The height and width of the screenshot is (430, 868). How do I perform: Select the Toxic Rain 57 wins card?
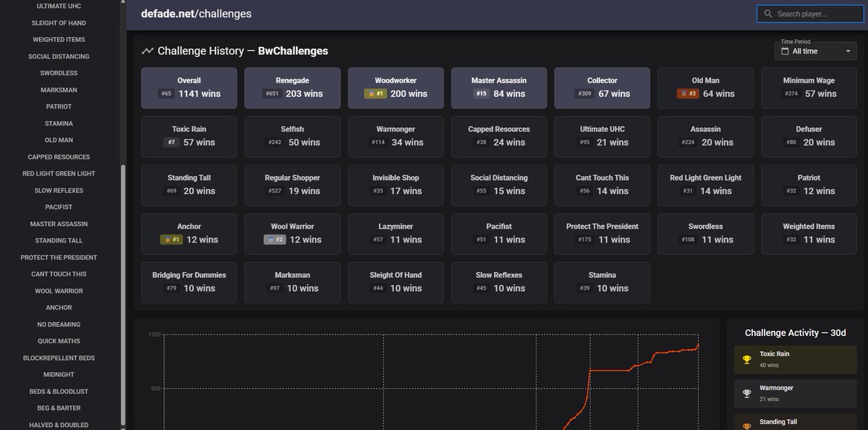pos(189,136)
